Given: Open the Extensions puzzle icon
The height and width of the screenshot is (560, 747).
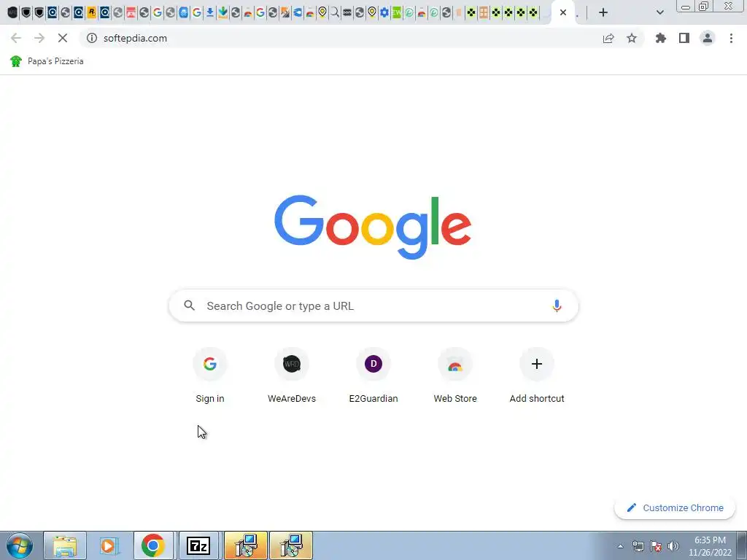Looking at the screenshot, I should click(661, 38).
